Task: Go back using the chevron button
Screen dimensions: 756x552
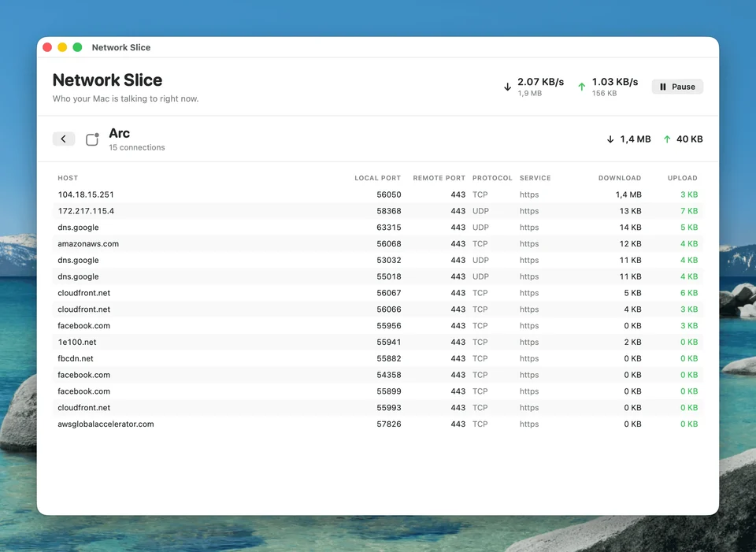Action: click(x=64, y=139)
